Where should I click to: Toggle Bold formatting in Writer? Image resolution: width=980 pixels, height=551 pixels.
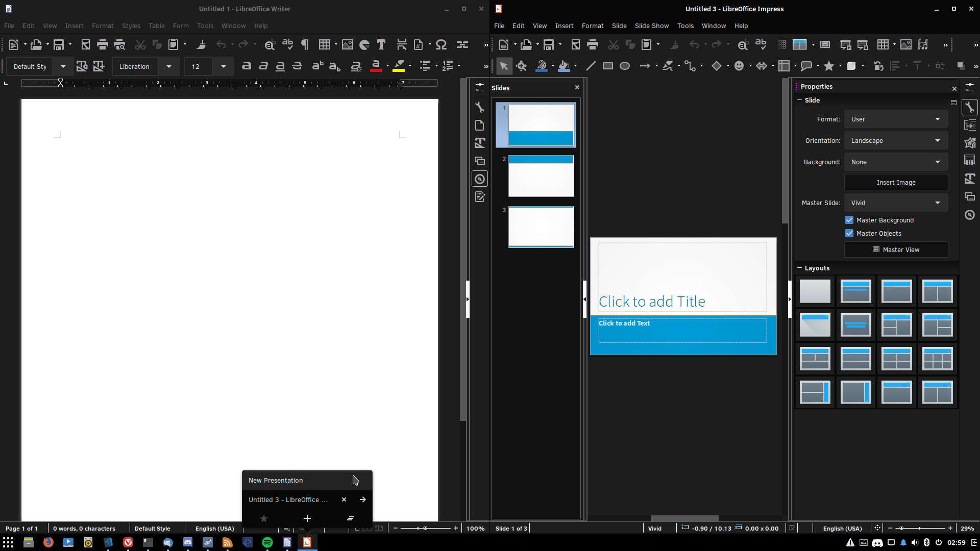pyautogui.click(x=247, y=66)
